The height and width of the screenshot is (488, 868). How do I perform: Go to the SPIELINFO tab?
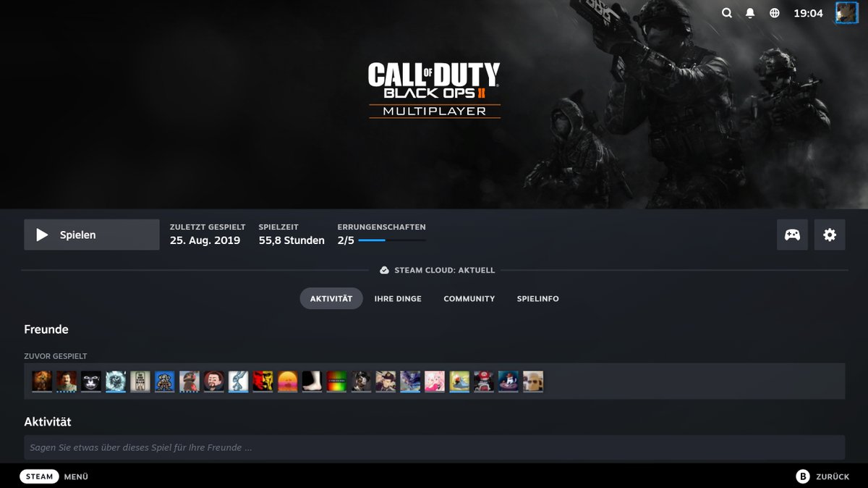(537, 298)
